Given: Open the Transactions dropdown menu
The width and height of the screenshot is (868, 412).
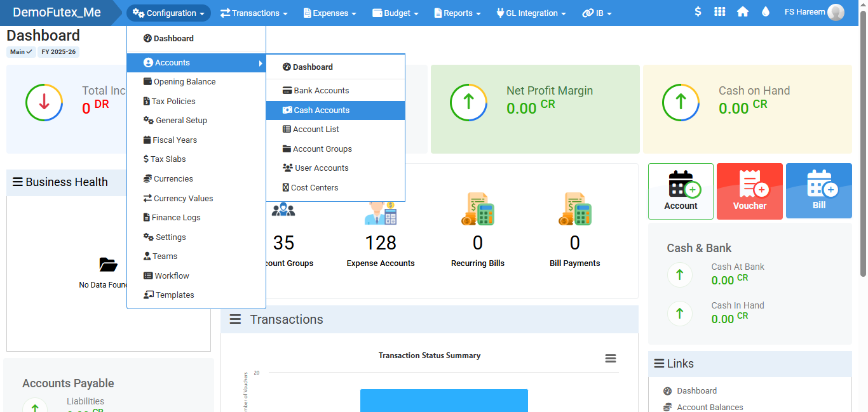Looking at the screenshot, I should (x=254, y=13).
